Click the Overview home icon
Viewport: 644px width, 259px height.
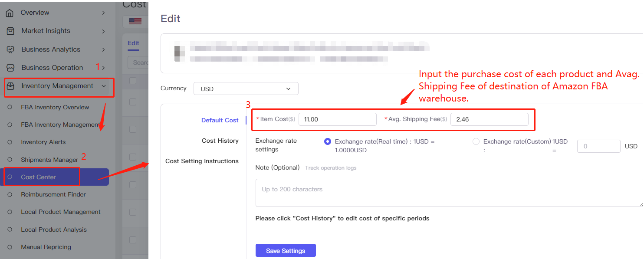coord(10,13)
